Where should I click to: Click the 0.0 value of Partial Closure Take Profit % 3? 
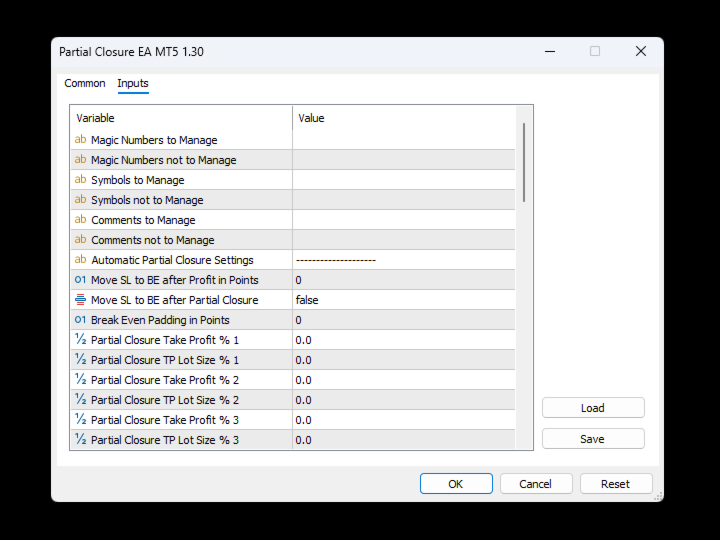click(304, 420)
